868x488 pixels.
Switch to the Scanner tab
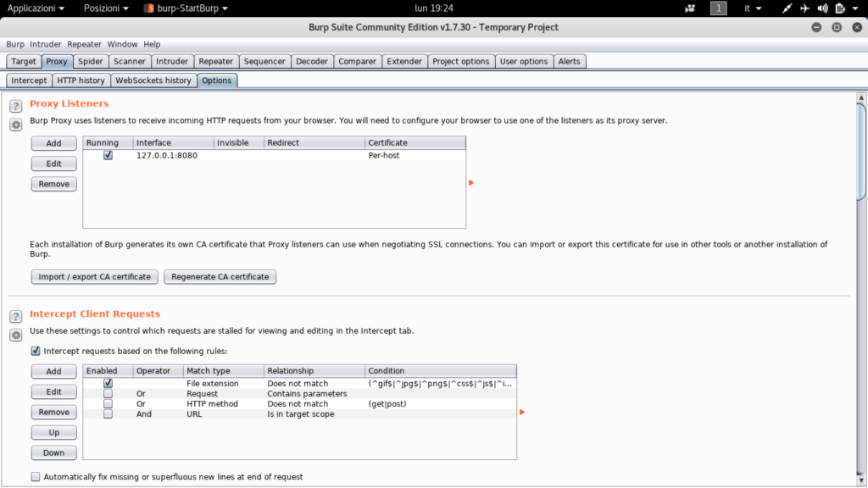pyautogui.click(x=130, y=61)
